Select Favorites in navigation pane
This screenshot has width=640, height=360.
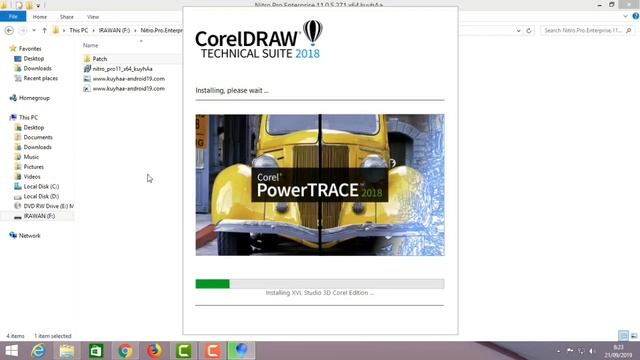(30, 49)
